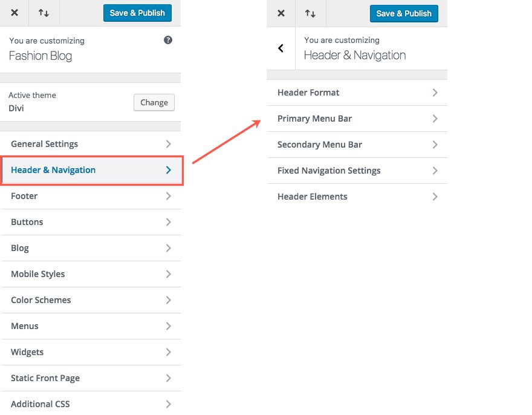Image resolution: width=532 pixels, height=415 pixels.
Task: Open the help question mark icon
Action: click(x=168, y=40)
